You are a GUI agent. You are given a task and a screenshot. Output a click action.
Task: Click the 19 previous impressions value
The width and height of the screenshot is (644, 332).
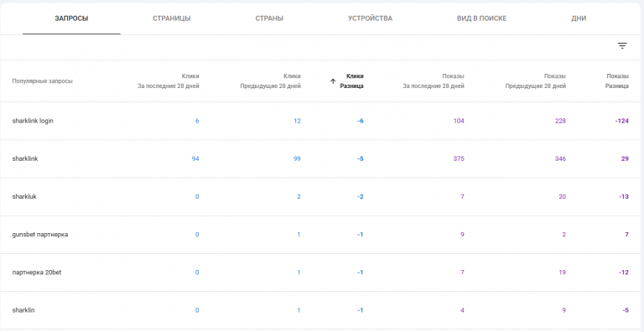[x=563, y=272]
